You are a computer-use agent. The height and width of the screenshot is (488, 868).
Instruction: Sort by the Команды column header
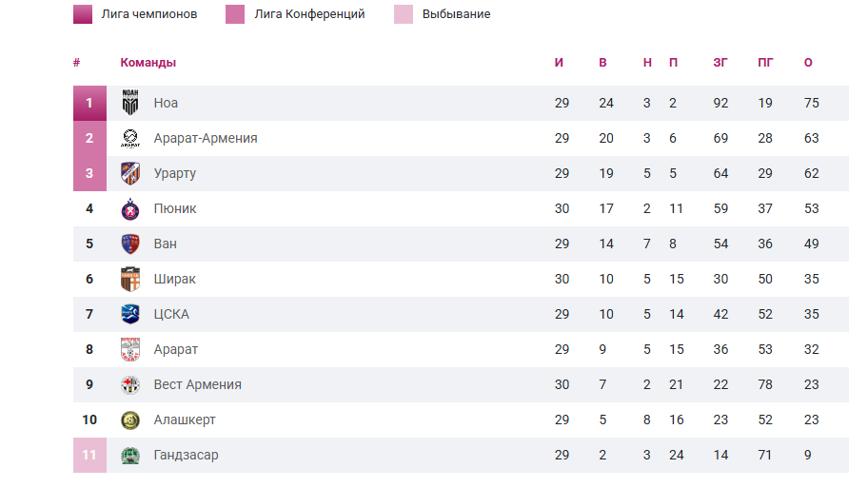148,63
